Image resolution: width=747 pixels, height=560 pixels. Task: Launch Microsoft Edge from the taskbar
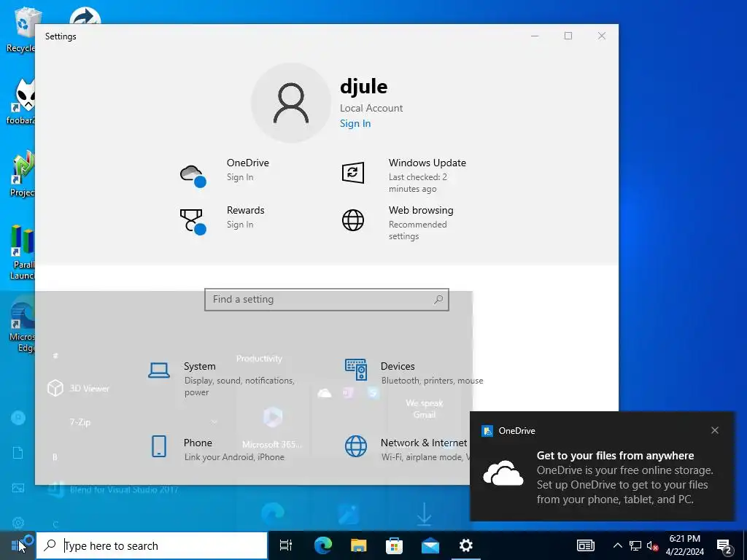pyautogui.click(x=322, y=545)
